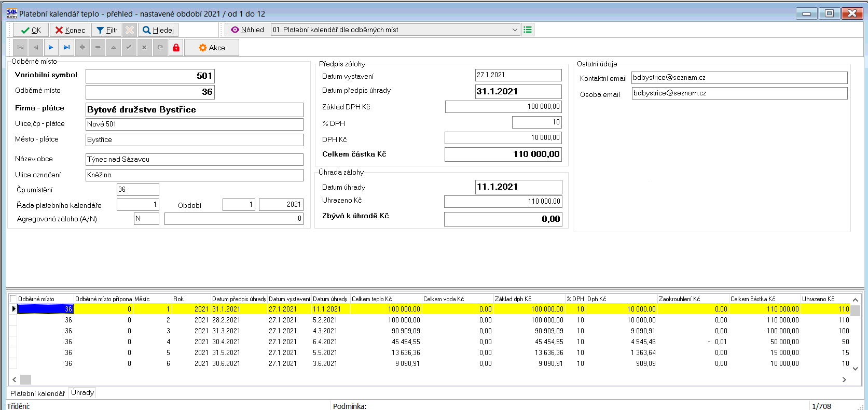Open the Akce actions menu

tap(212, 48)
